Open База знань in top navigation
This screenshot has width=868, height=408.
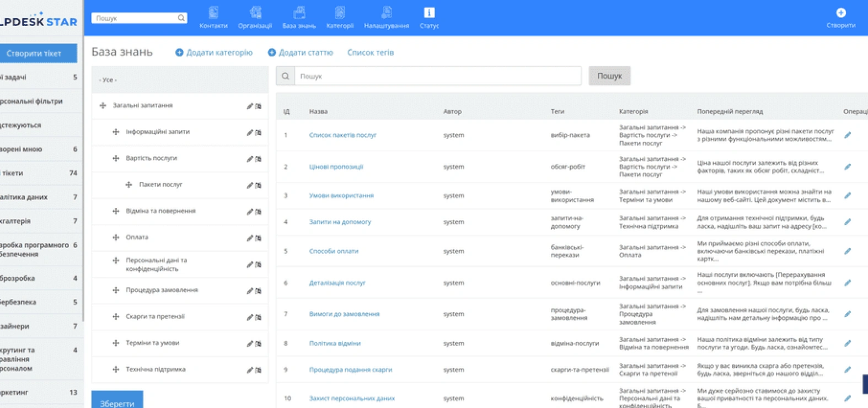point(299,18)
